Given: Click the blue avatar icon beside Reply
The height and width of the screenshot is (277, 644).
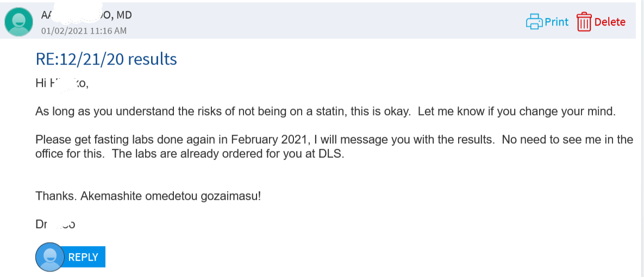Looking at the screenshot, I should pos(49,257).
